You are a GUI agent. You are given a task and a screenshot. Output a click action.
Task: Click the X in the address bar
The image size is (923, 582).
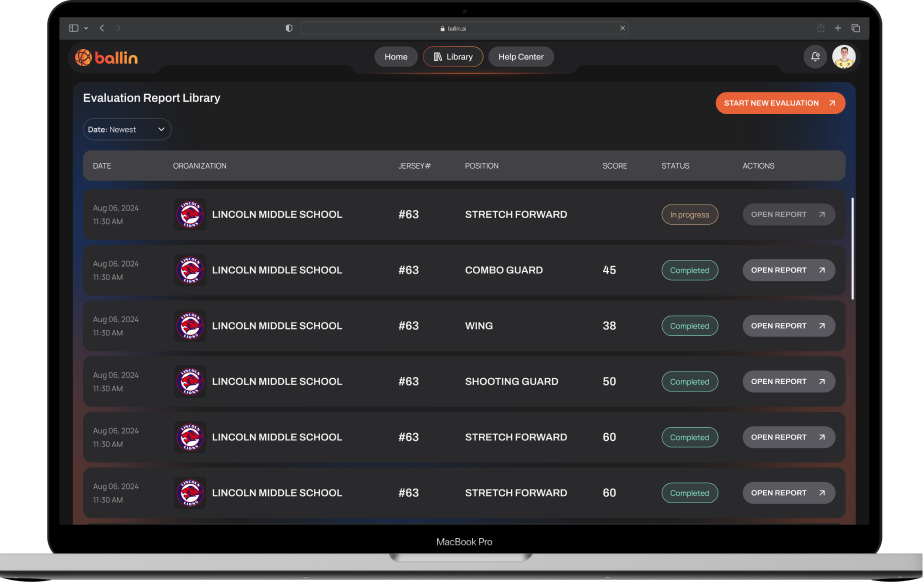[622, 28]
